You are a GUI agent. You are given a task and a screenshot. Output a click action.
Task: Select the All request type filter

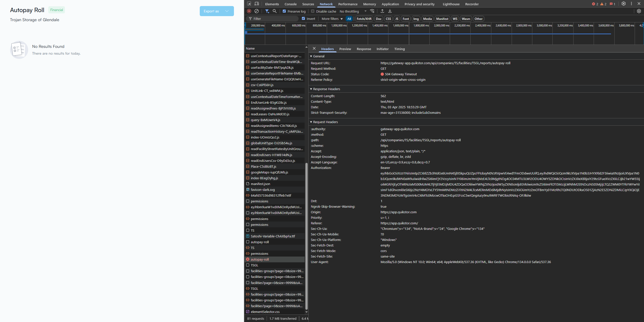[349, 19]
